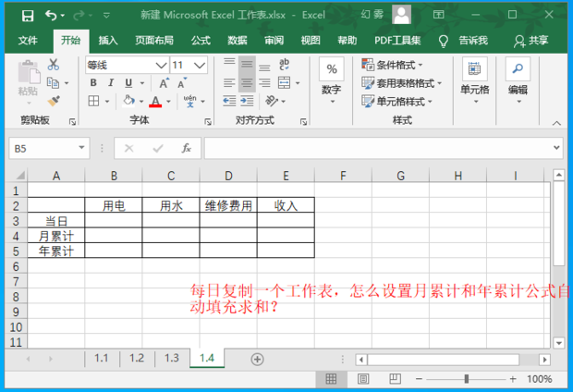Click the Copy icon
The image size is (573, 392).
[54, 83]
